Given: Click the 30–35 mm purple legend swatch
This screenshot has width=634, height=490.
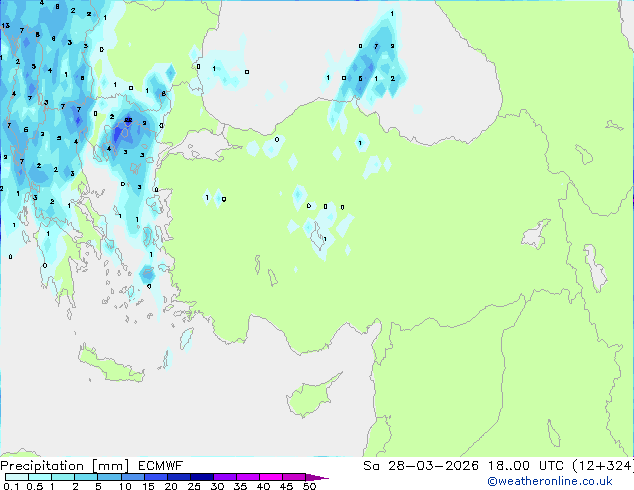Looking at the screenshot, I should pos(225,477).
